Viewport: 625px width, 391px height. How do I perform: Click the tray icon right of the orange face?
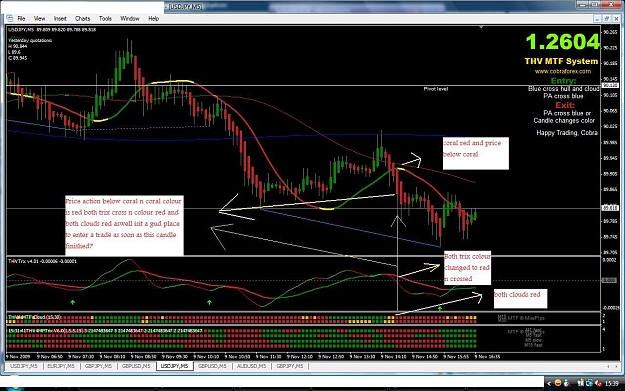567,383
